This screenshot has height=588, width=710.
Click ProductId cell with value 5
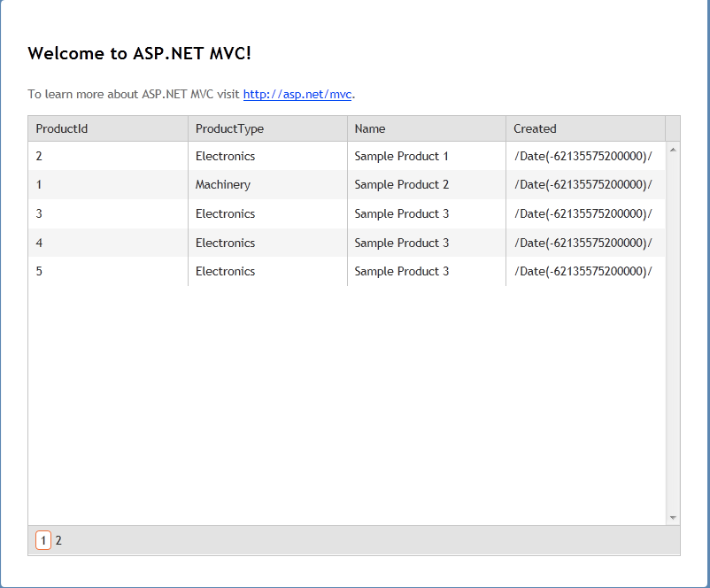(x=39, y=271)
